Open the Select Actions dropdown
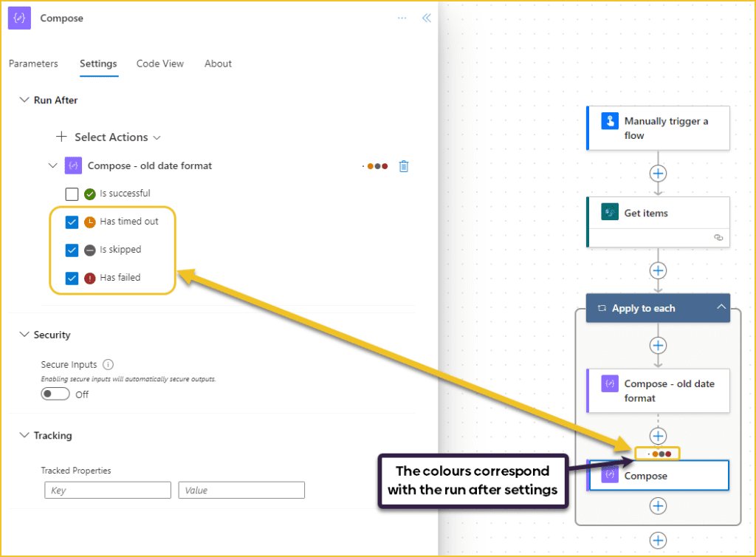This screenshot has height=557, width=756. tap(109, 137)
